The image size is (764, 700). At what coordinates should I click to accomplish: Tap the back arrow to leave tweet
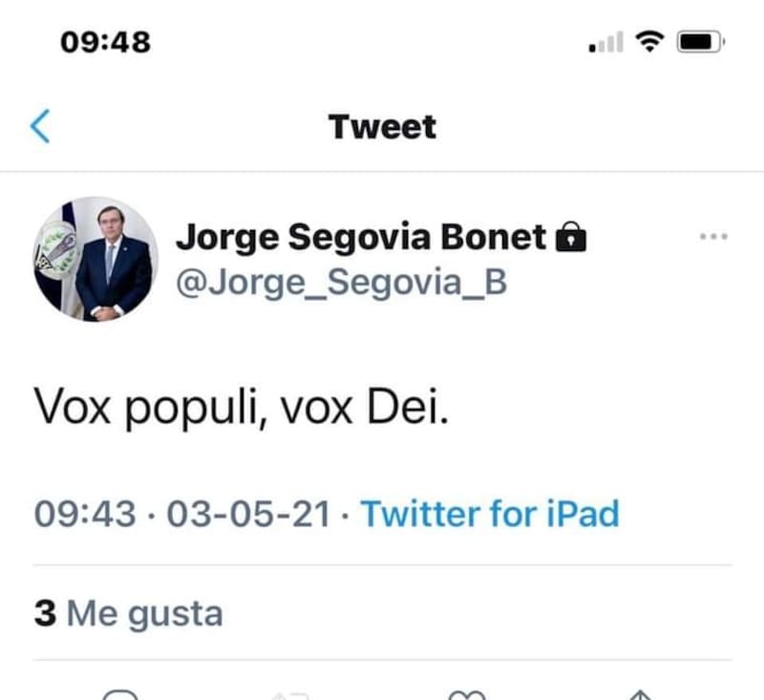coord(40,126)
